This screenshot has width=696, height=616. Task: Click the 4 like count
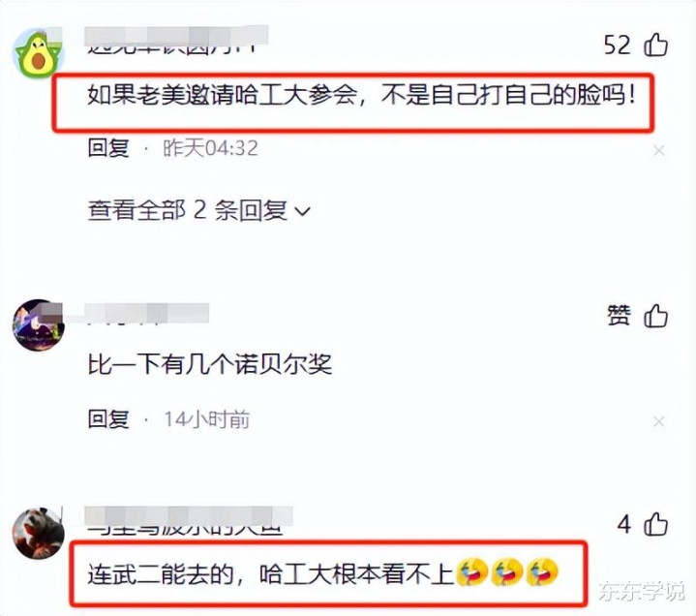(x=624, y=525)
